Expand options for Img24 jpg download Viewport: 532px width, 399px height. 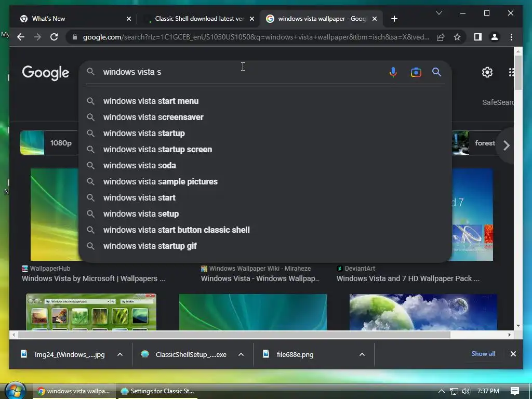tap(120, 354)
